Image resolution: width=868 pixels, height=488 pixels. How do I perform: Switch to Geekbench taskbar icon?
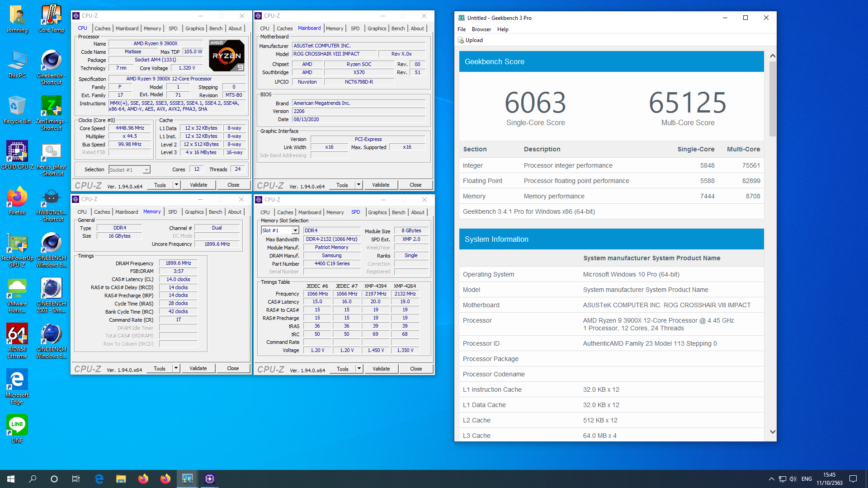(x=187, y=479)
